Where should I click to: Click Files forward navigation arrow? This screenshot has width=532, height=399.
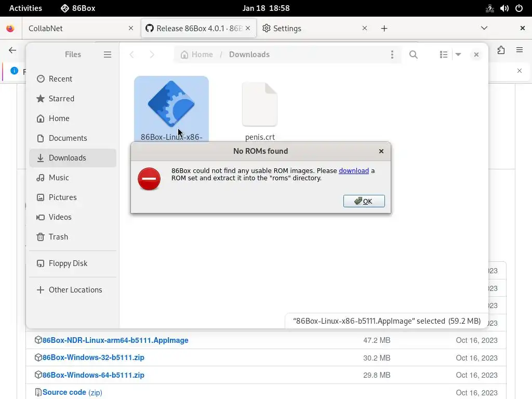pyautogui.click(x=152, y=55)
